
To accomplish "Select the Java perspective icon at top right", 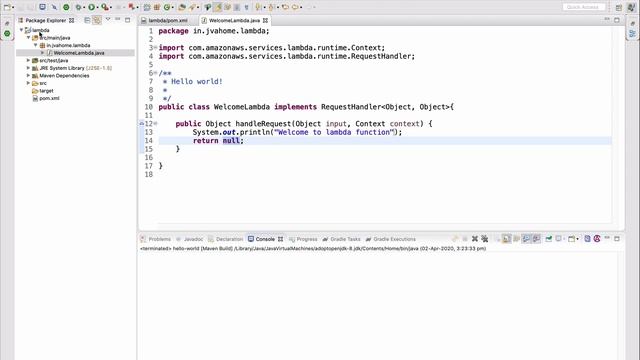I will (632, 7).
